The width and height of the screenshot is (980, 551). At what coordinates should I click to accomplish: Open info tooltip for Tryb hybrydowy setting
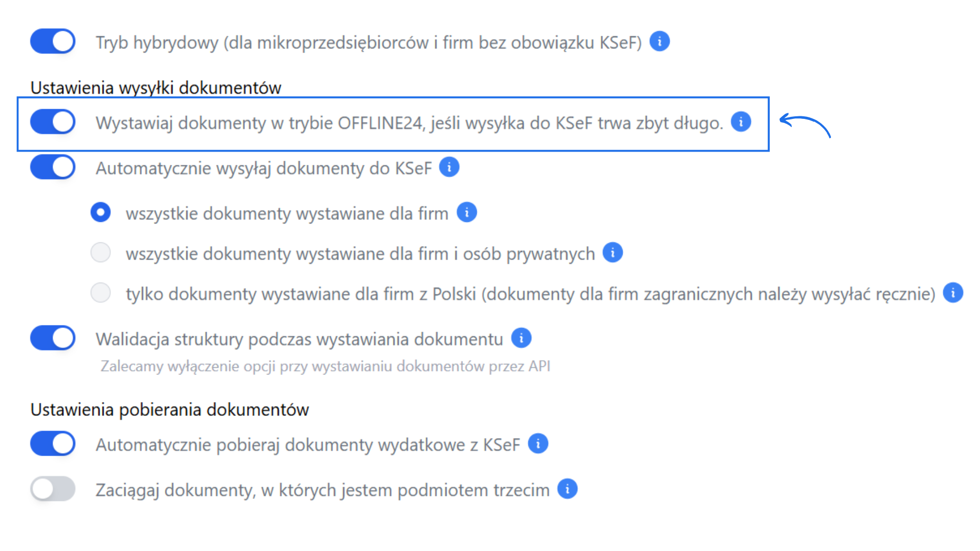(x=659, y=41)
